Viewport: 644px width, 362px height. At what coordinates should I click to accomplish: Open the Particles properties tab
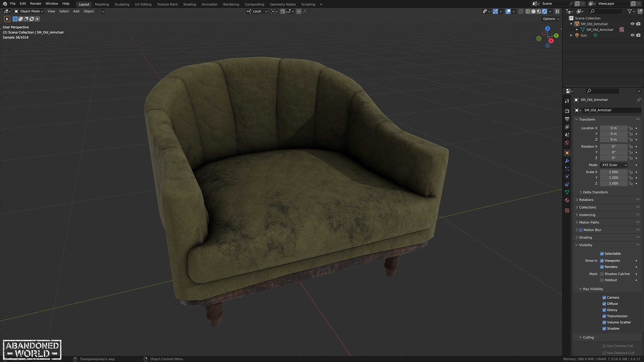tap(567, 169)
